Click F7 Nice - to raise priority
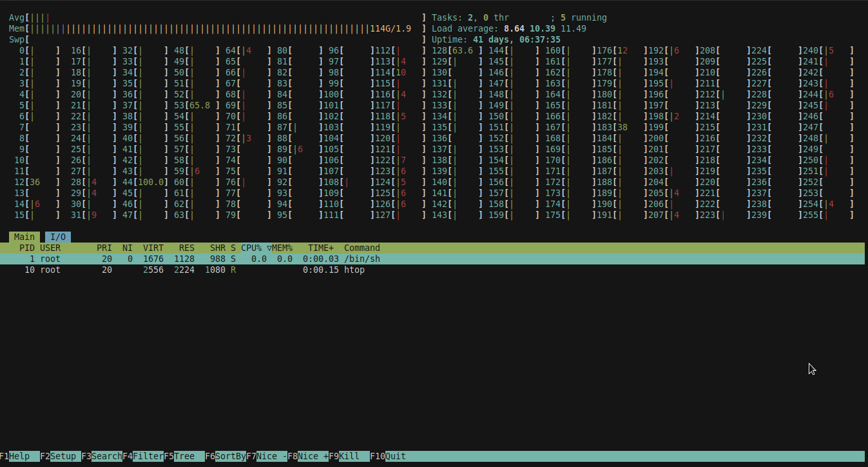Screen dimensions: 868x467 point(269,456)
